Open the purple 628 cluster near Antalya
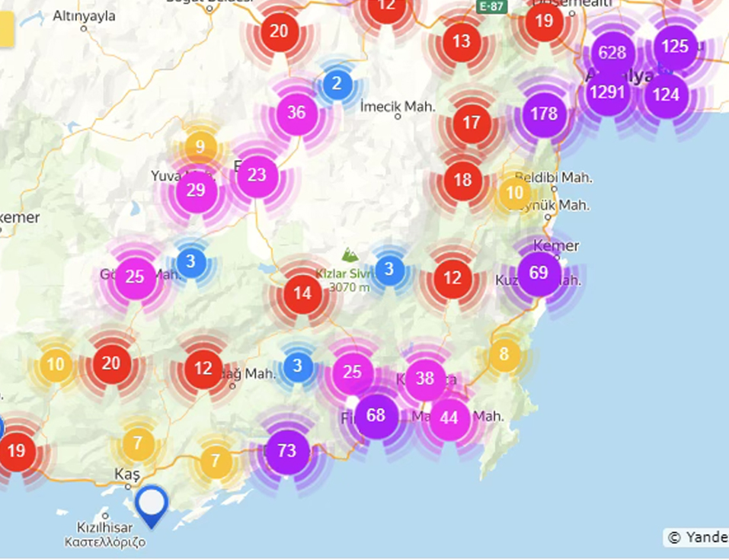The height and width of the screenshot is (560, 729). pyautogui.click(x=612, y=53)
